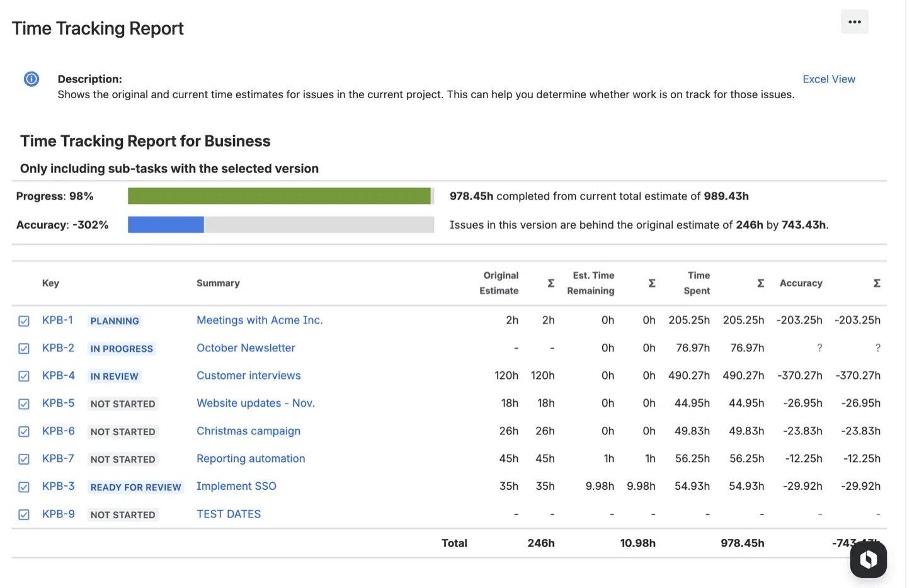
Task: Open issue KPB-1
Action: (57, 320)
